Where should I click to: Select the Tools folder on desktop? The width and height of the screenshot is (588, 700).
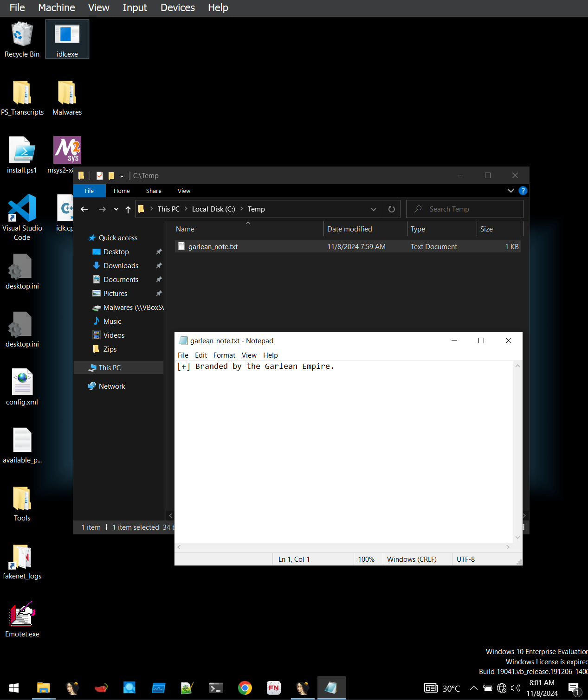coord(22,504)
